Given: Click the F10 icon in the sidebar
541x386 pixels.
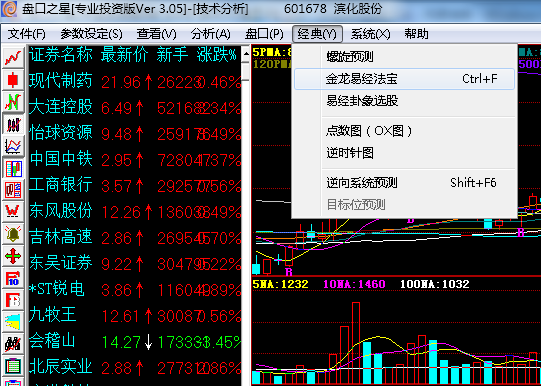Looking at the screenshot, I should click(13, 278).
